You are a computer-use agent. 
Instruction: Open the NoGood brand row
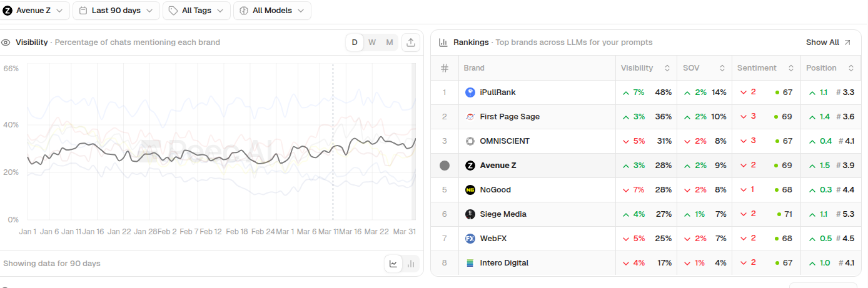click(645, 190)
